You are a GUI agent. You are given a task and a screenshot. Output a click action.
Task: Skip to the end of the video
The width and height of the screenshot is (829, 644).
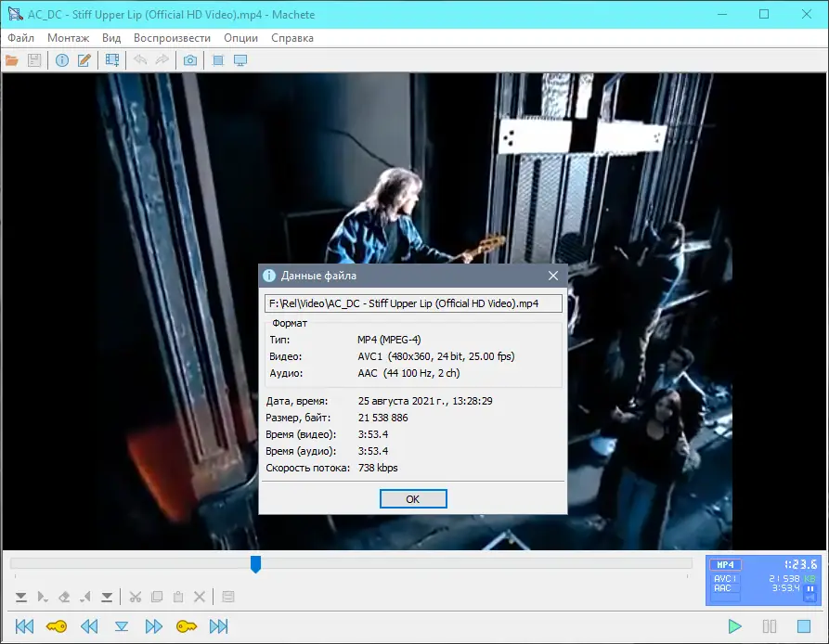218,626
